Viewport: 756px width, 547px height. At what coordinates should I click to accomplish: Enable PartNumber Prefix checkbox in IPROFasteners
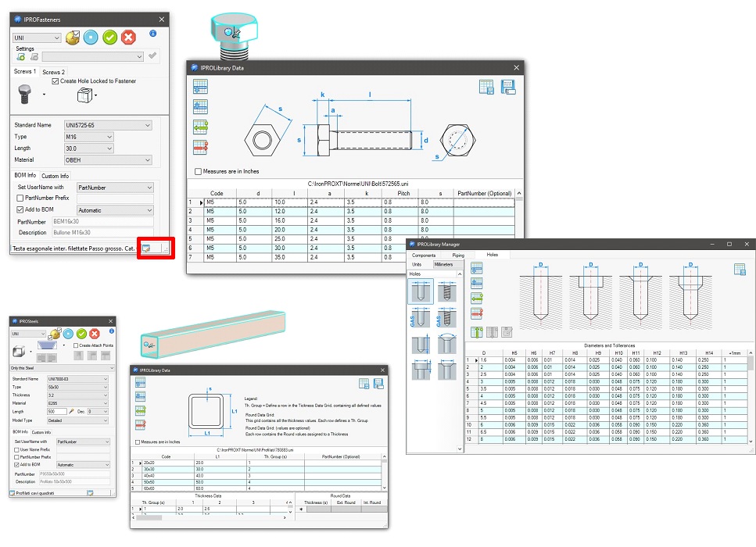coord(20,198)
